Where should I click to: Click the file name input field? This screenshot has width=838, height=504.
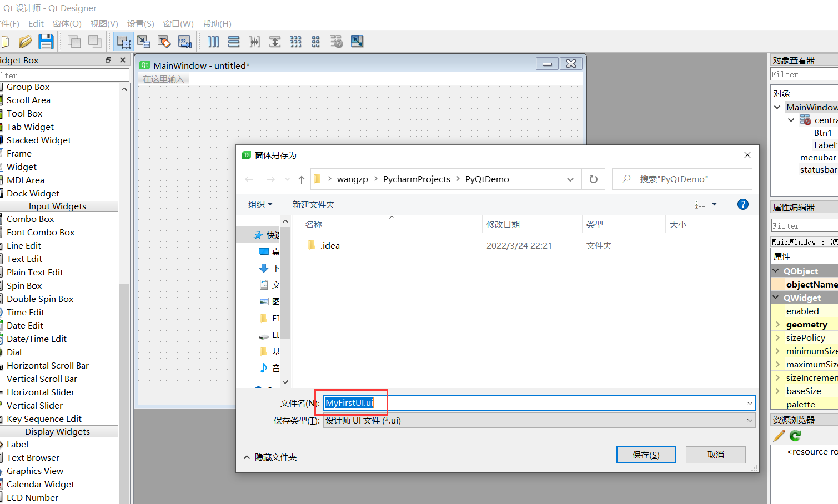click(x=539, y=403)
